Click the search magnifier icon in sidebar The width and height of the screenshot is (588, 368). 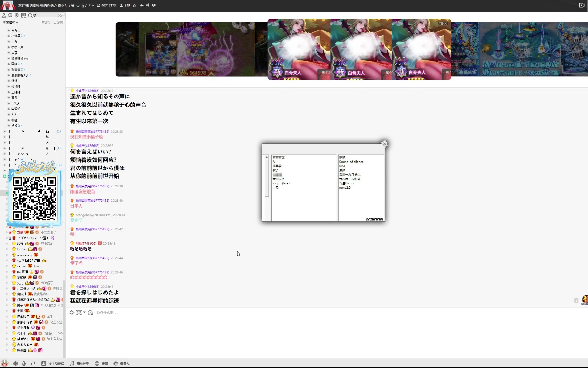30,15
